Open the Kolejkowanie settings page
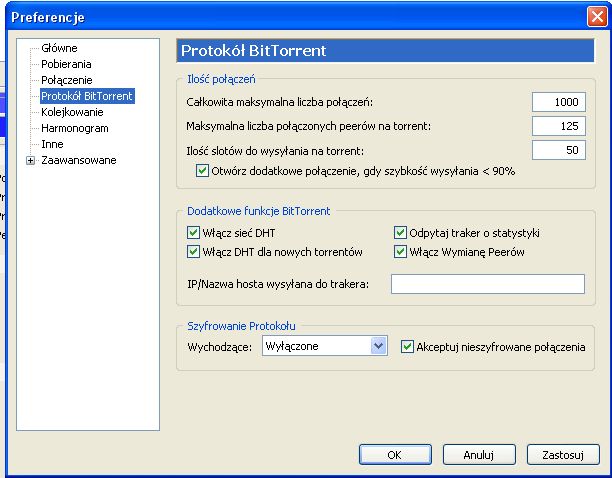The image size is (612, 478). pyautogui.click(x=72, y=112)
